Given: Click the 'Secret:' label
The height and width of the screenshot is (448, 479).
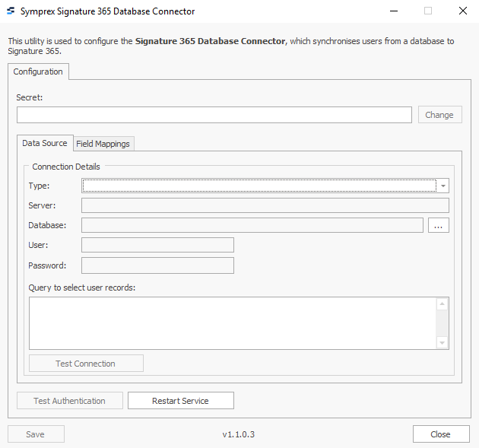Looking at the screenshot, I should tap(30, 97).
